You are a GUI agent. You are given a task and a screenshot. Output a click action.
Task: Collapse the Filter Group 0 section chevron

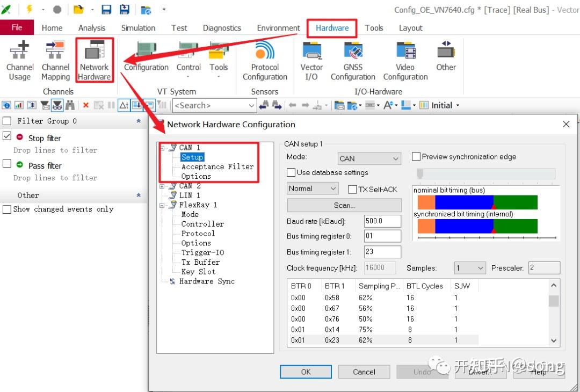pyautogui.click(x=139, y=121)
